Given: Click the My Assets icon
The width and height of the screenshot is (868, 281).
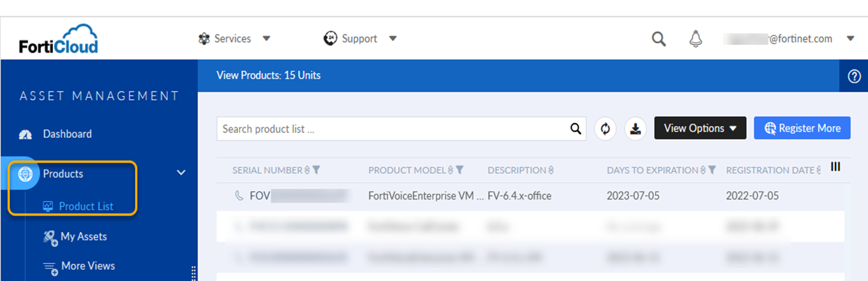Looking at the screenshot, I should point(50,238).
